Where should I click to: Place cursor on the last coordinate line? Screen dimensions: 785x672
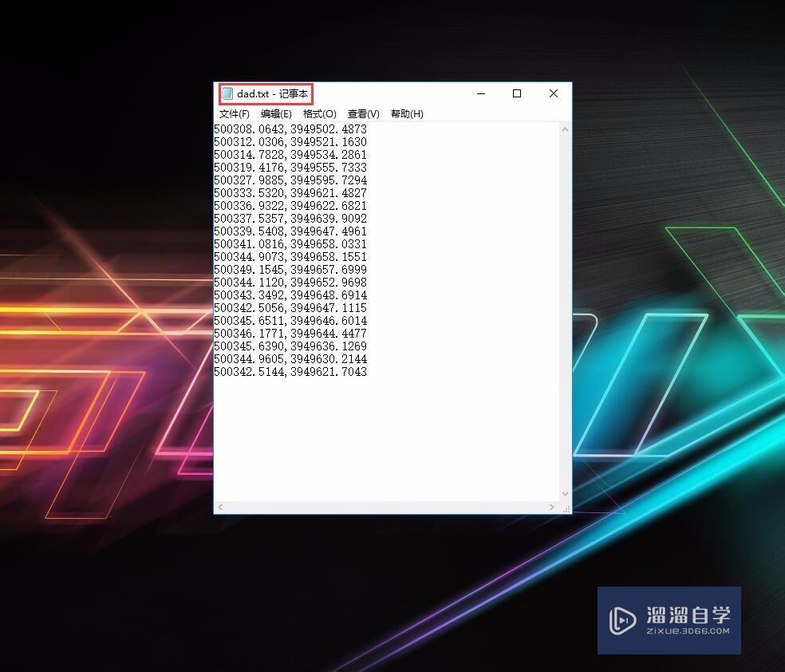[x=290, y=371]
